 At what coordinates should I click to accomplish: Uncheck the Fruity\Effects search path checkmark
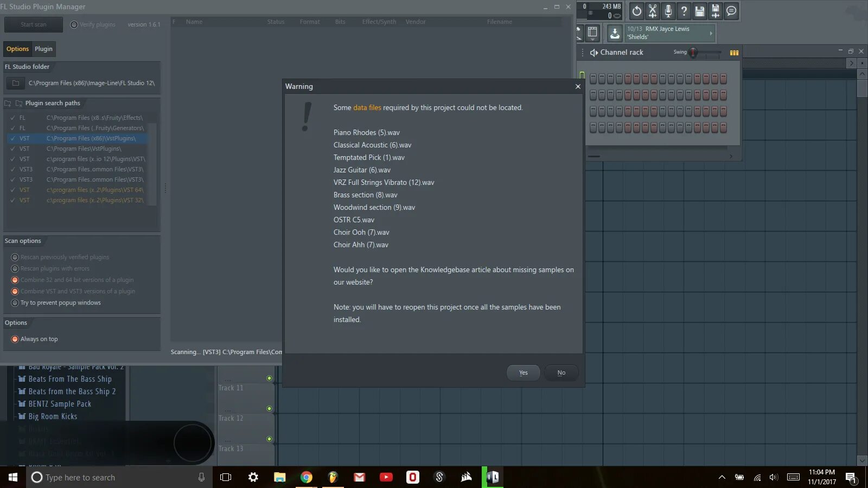(12, 118)
